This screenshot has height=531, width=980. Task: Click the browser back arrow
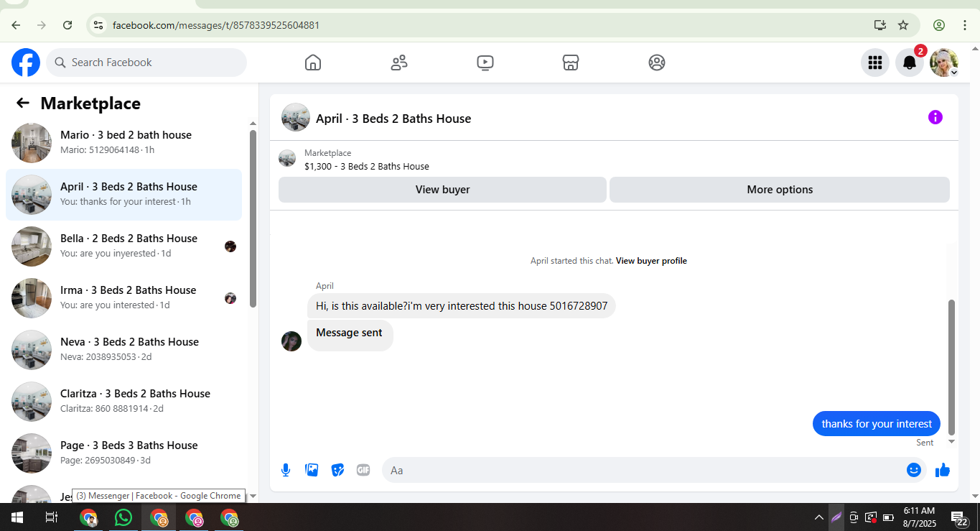pos(16,25)
